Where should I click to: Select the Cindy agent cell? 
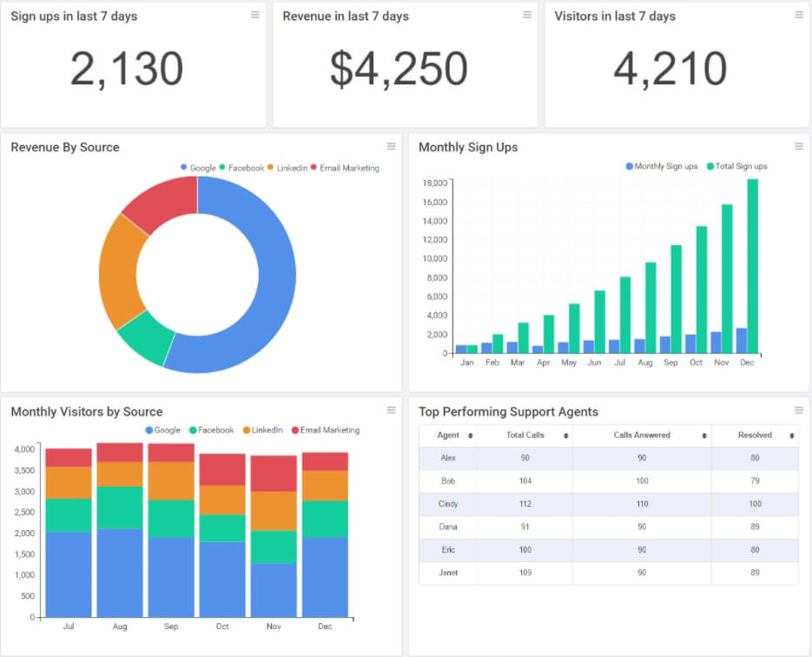[x=448, y=504]
